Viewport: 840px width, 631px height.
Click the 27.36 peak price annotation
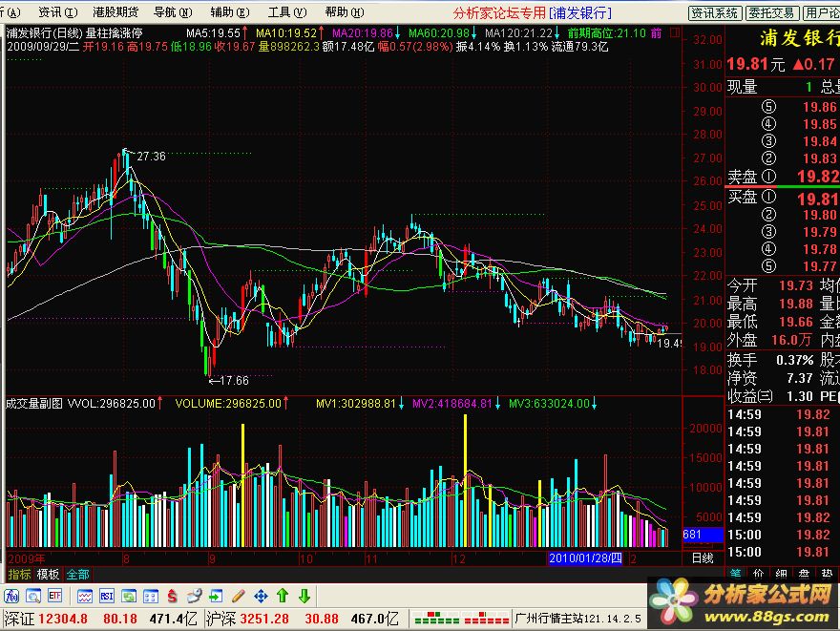point(151,157)
